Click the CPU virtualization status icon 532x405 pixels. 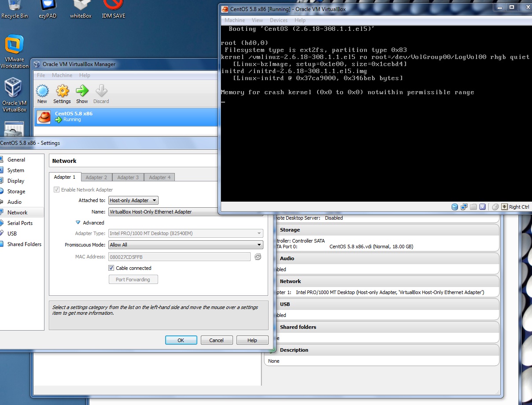coord(483,207)
